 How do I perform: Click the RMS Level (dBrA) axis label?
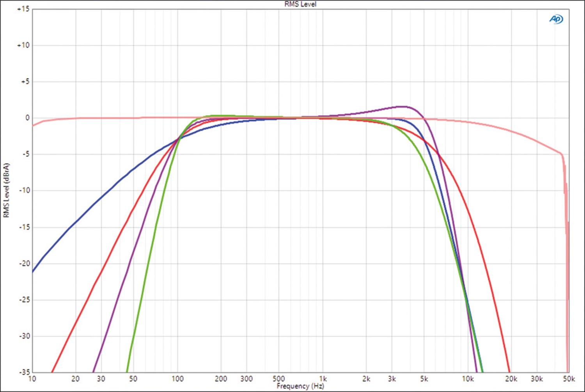click(x=6, y=190)
